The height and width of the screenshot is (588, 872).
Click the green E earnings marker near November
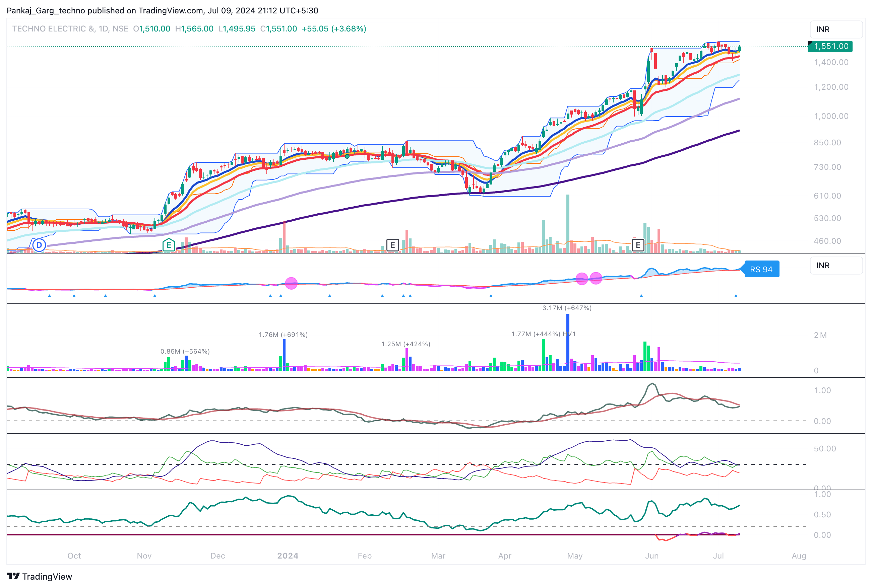pyautogui.click(x=169, y=245)
